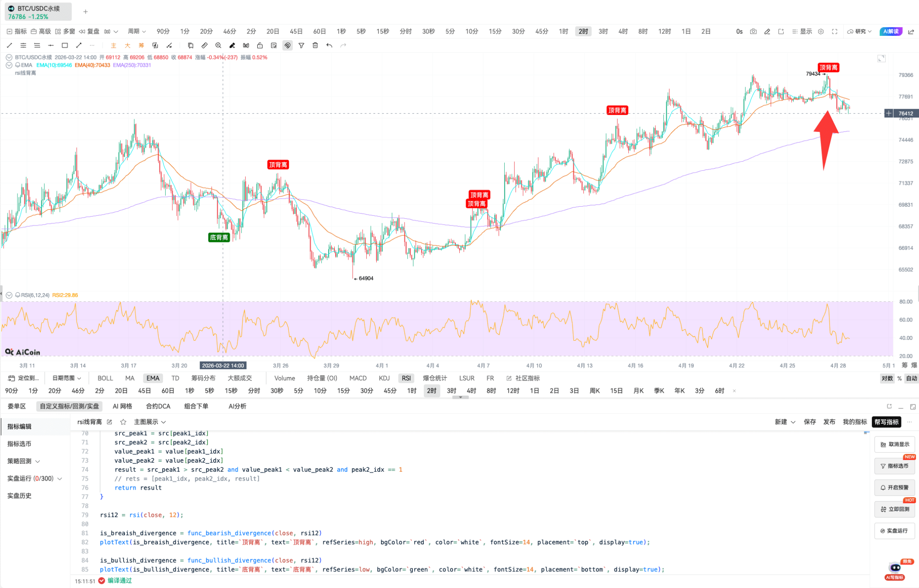Toggle 对数 logarithmic price scale

click(x=887, y=378)
